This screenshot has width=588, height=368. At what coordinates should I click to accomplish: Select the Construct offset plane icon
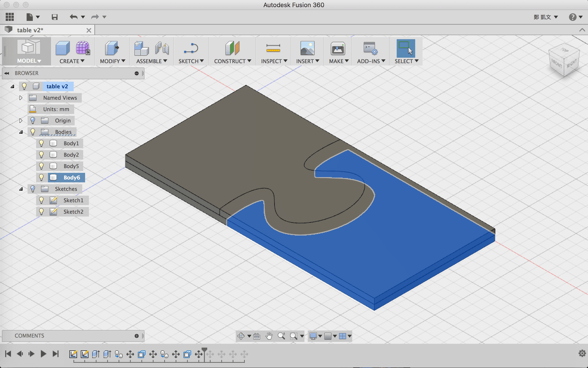coord(232,48)
